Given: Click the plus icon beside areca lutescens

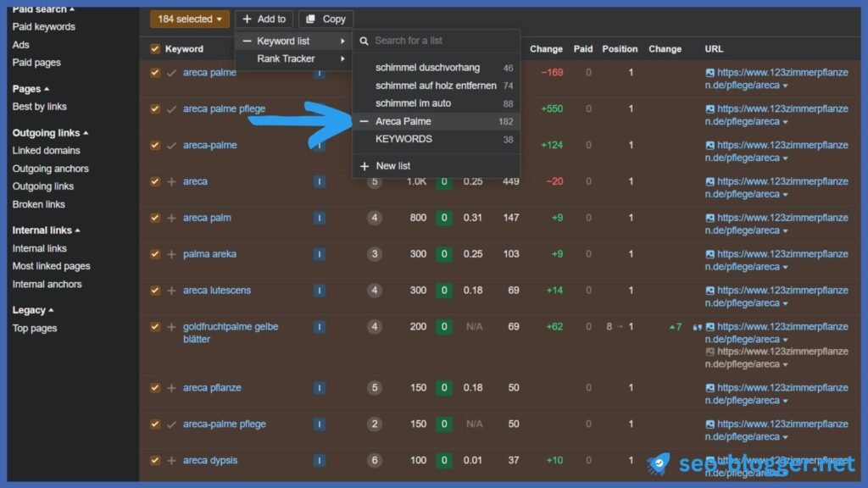Looking at the screenshot, I should pyautogui.click(x=171, y=291).
